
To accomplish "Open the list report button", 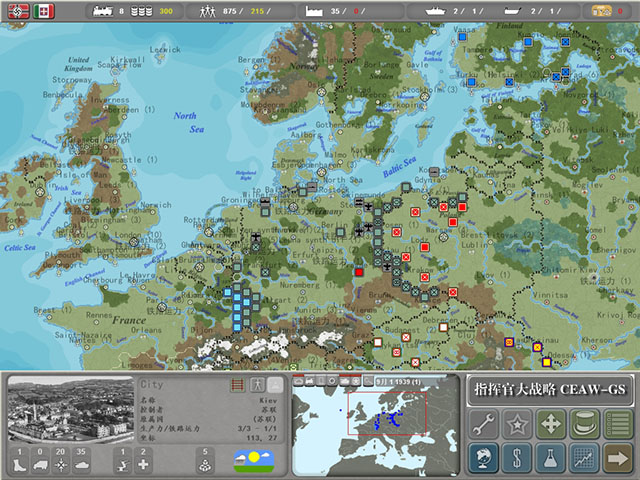I will pos(618,424).
